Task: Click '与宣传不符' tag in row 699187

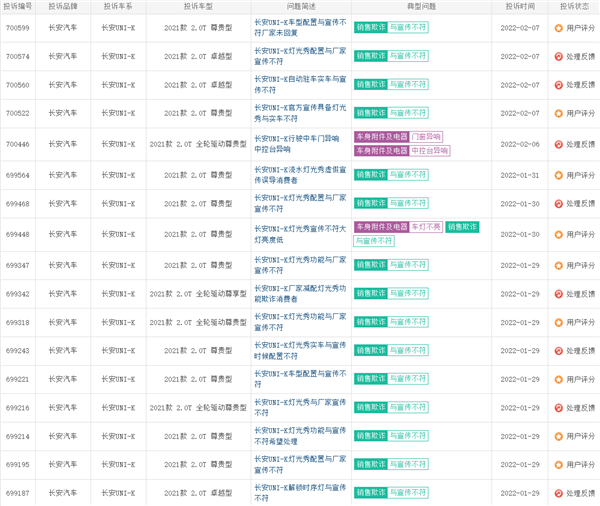Action: [x=408, y=493]
